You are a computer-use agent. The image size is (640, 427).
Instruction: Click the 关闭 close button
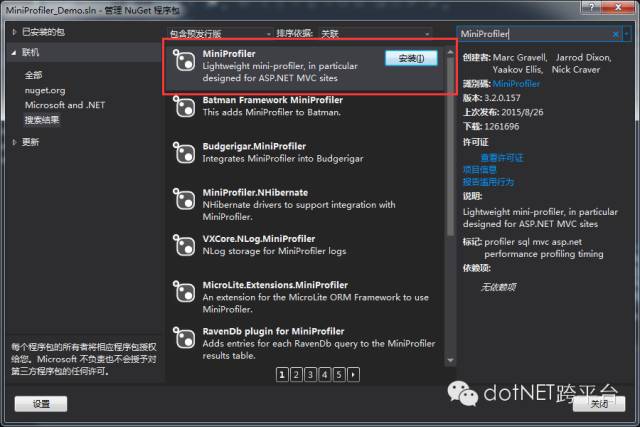pos(599,404)
